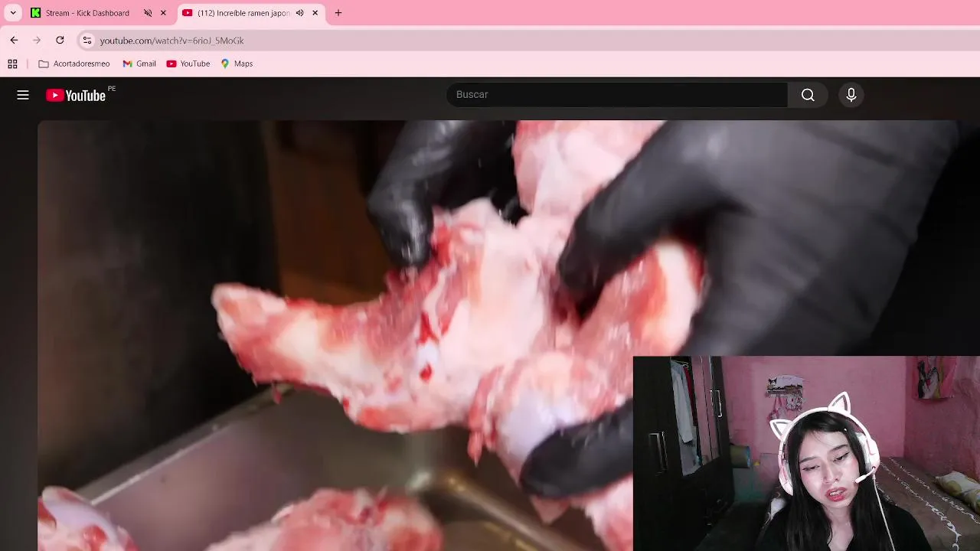Reload the current page

point(60,40)
